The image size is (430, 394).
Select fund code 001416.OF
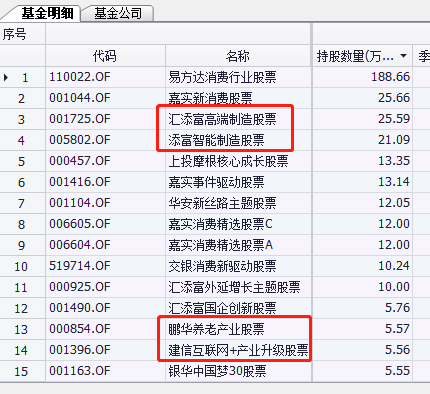80,182
